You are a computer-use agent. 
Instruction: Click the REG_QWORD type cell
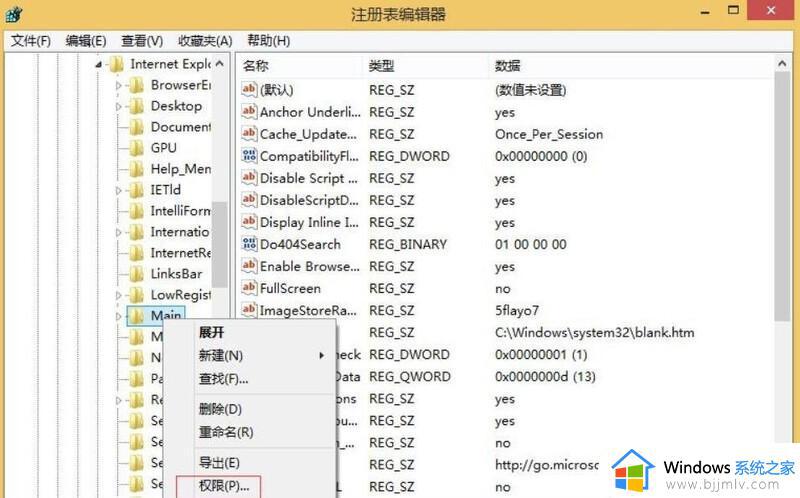pos(410,377)
